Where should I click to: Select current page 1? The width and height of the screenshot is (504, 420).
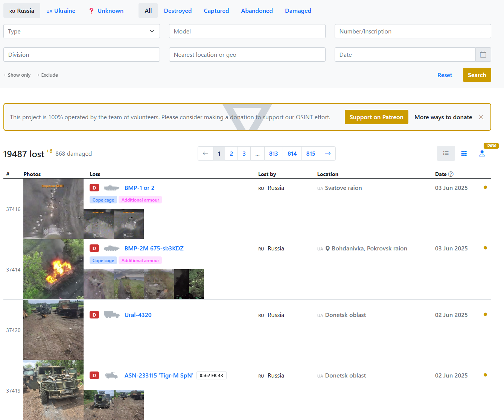point(219,153)
